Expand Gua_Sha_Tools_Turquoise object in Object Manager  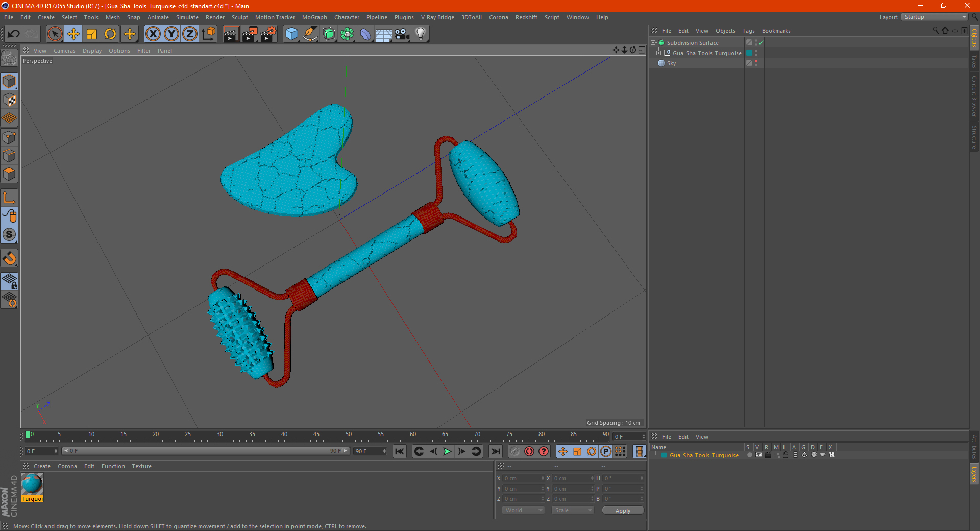point(659,53)
